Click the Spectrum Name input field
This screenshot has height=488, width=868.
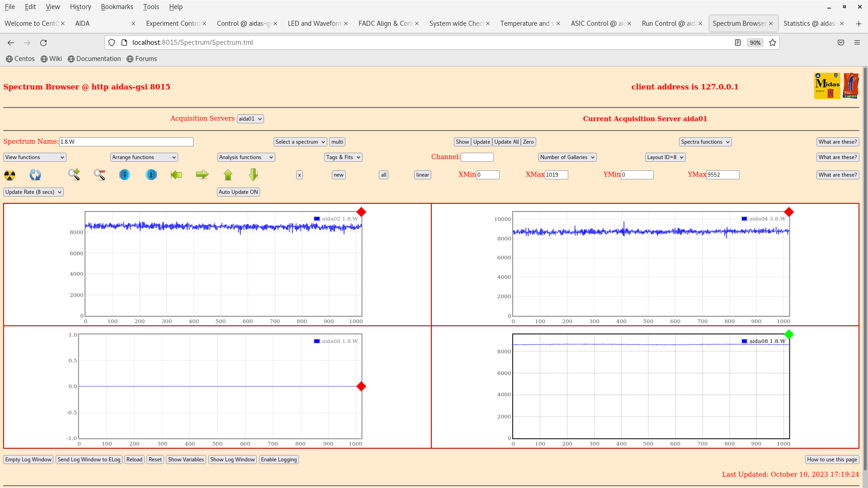tap(126, 142)
